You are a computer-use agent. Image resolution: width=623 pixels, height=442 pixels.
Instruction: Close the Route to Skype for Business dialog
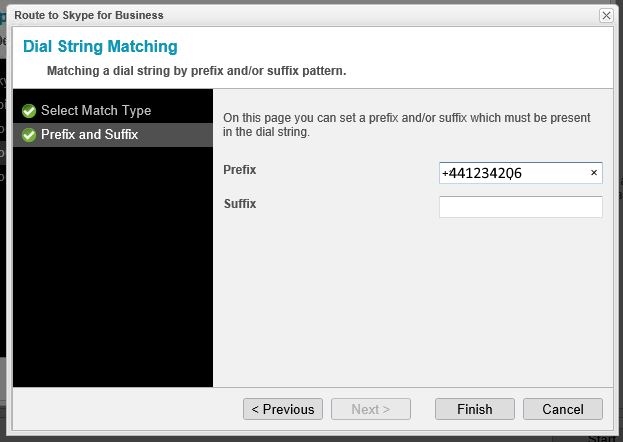click(606, 16)
